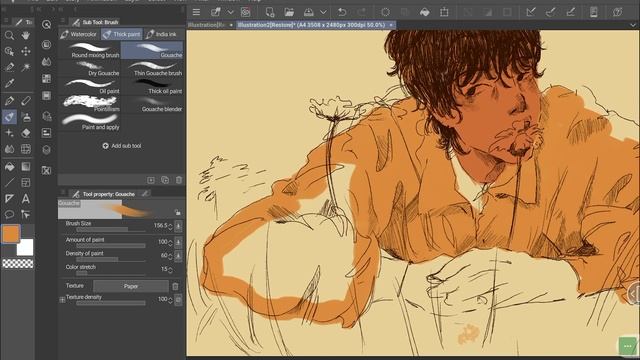Viewport: 640px width, 360px height.
Task: Adjust Brush Size value stepper arrows
Action: click(170, 226)
